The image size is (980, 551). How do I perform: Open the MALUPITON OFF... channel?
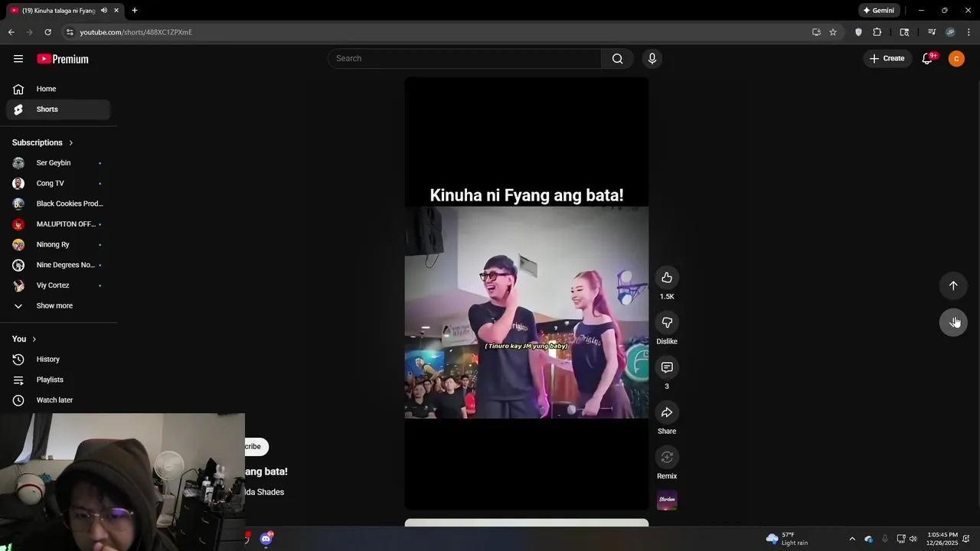click(58, 224)
